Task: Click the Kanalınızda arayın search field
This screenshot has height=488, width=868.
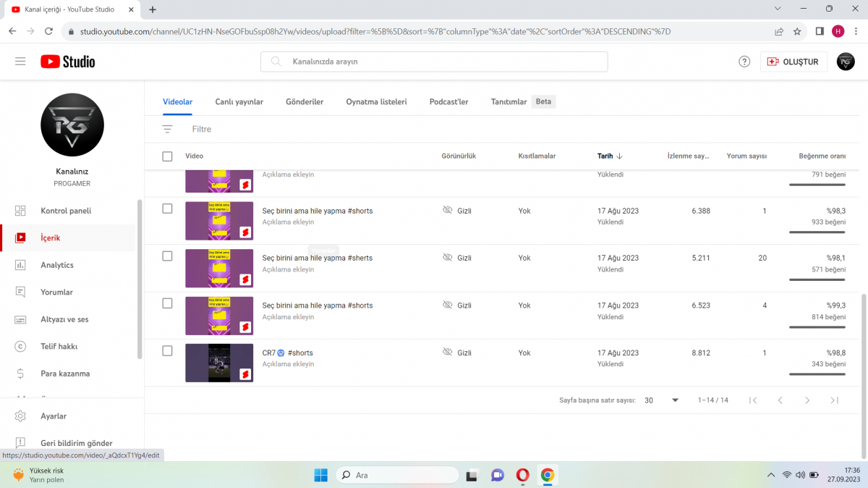Action: [434, 62]
